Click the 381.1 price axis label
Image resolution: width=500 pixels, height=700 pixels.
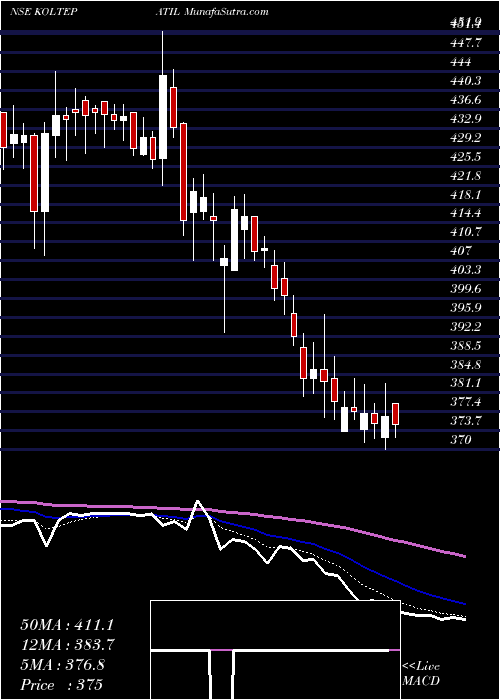coord(466,383)
